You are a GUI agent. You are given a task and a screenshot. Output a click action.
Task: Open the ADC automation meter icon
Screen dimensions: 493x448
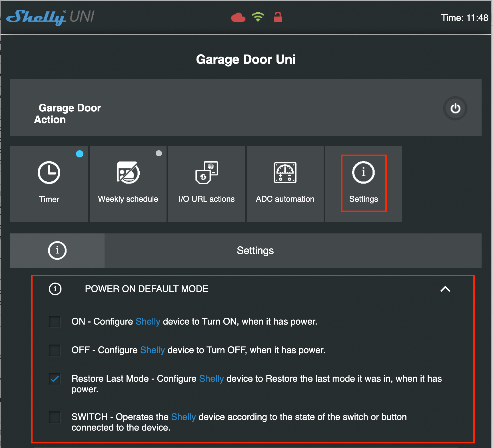point(285,173)
